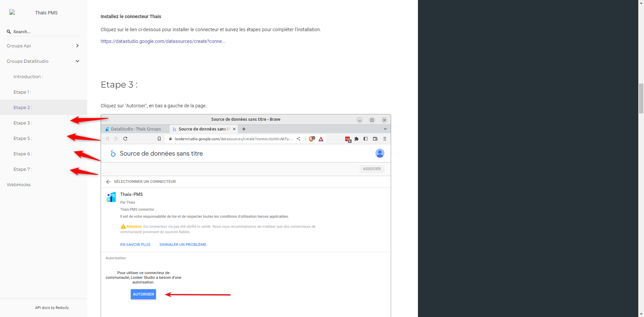Click the Thaïs-PMS connector icon
644x317 pixels.
[111, 197]
